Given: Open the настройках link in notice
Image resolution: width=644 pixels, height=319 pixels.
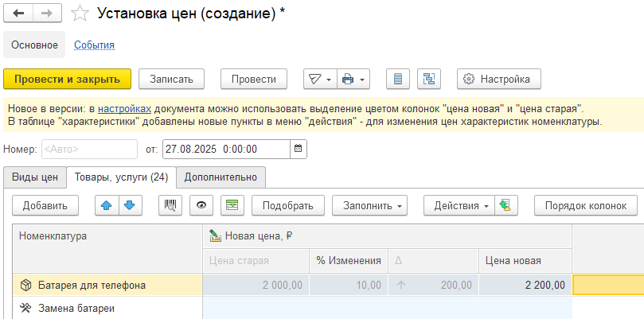Looking at the screenshot, I should coord(124,107).
